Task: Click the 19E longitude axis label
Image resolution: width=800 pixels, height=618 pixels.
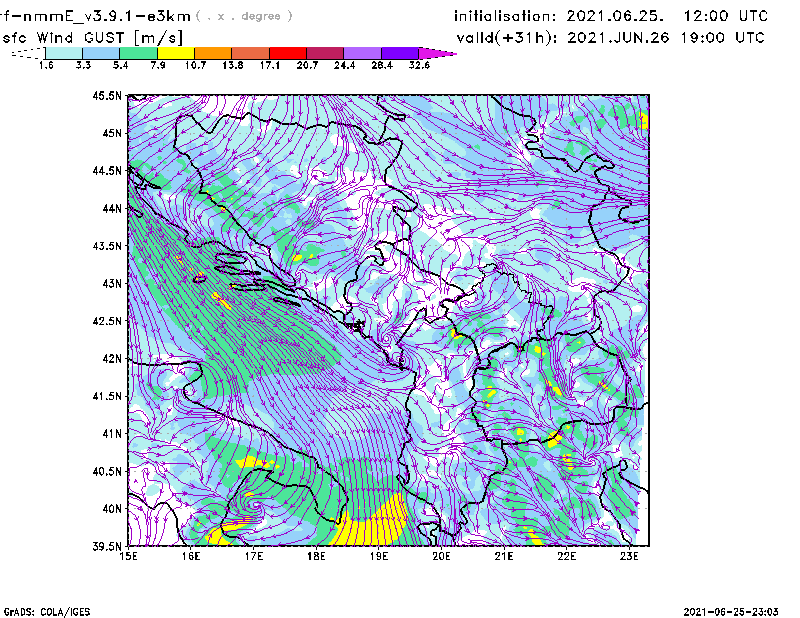Action: click(x=379, y=557)
